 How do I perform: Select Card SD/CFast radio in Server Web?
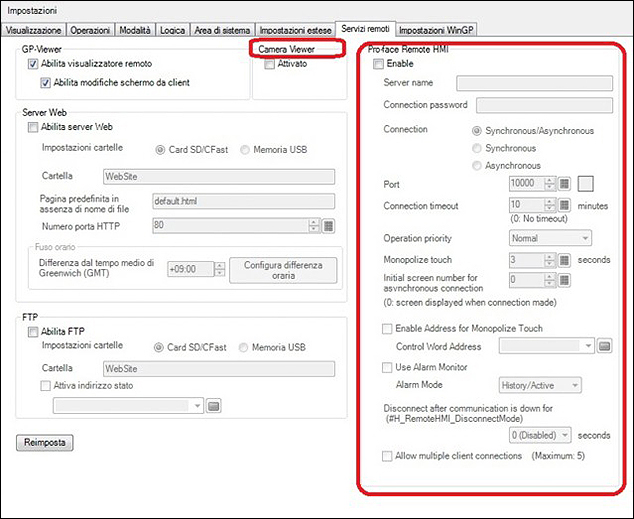(160, 150)
